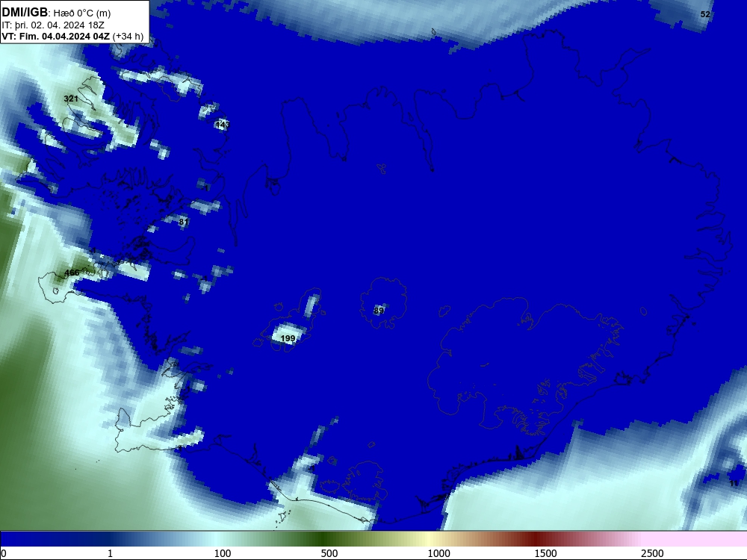Click the 1 tick on the color scale
The width and height of the screenshot is (747, 560).
click(x=110, y=553)
